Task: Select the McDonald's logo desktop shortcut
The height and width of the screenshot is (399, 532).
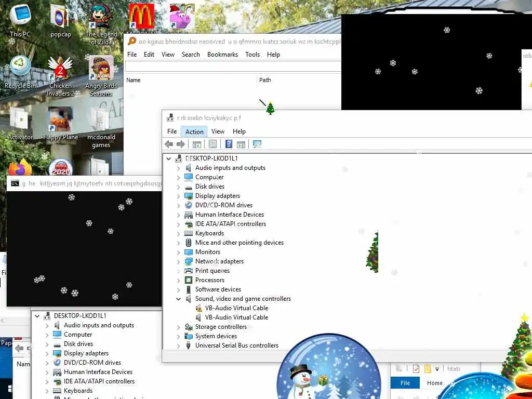Action: click(x=141, y=16)
